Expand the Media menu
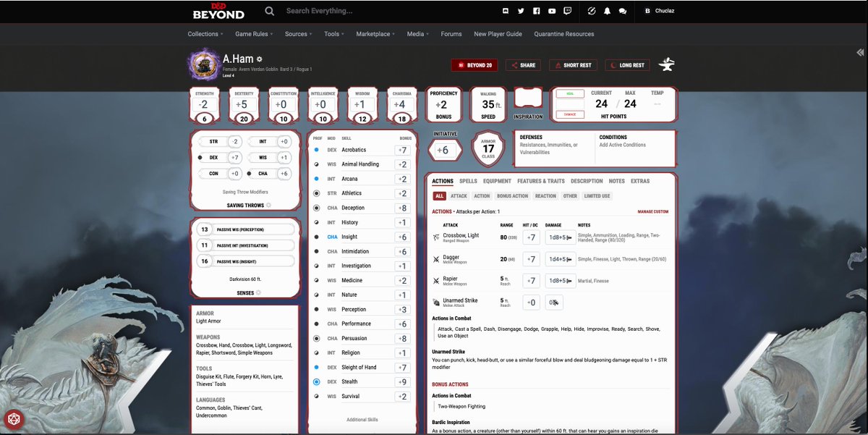868x435 pixels. [x=418, y=34]
